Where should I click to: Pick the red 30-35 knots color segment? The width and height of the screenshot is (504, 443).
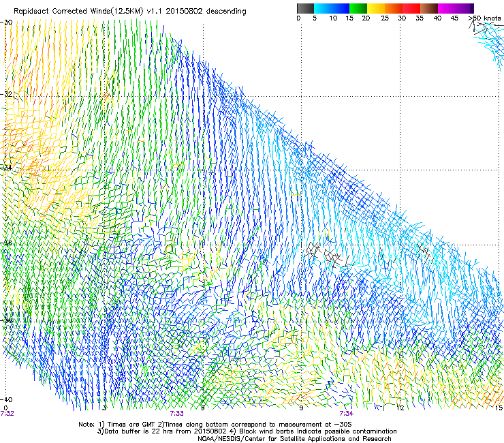click(411, 8)
